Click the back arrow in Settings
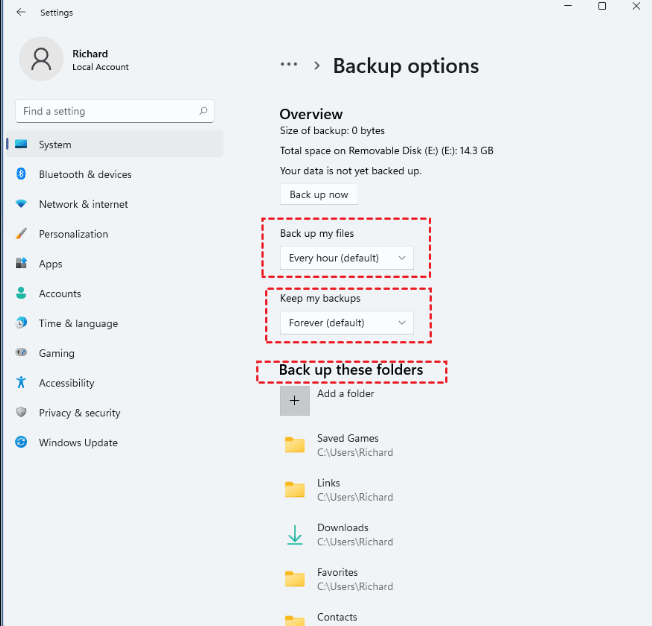652x626 pixels. coord(21,12)
